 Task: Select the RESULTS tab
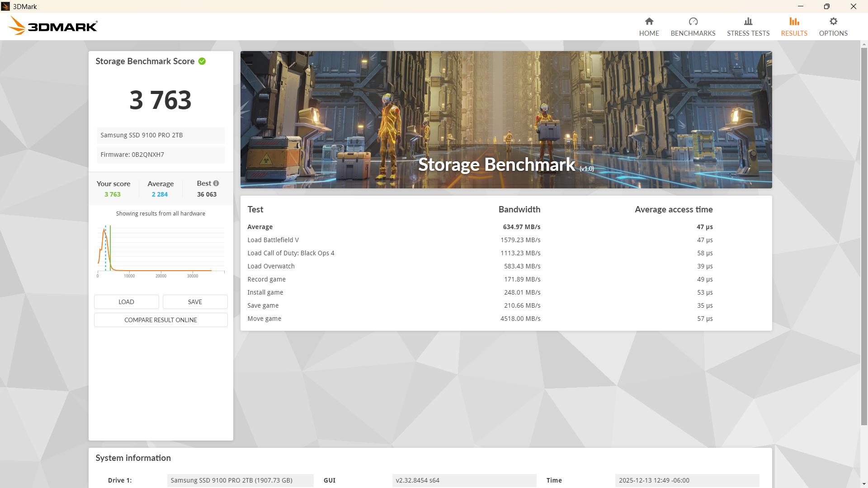794,27
